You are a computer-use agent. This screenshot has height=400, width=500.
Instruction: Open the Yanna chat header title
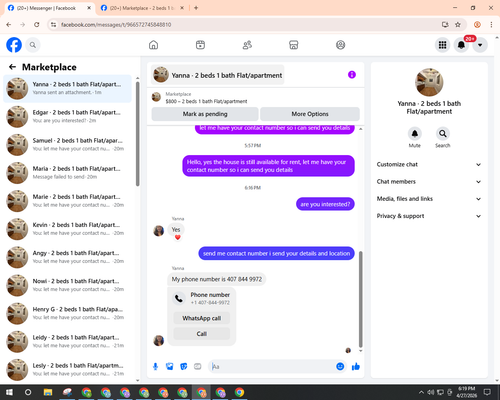pos(218,75)
